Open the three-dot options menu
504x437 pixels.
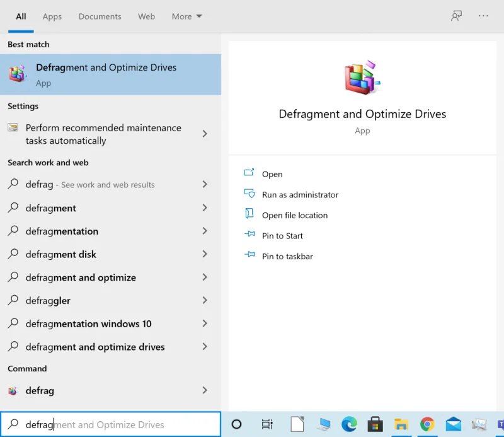[x=483, y=16]
